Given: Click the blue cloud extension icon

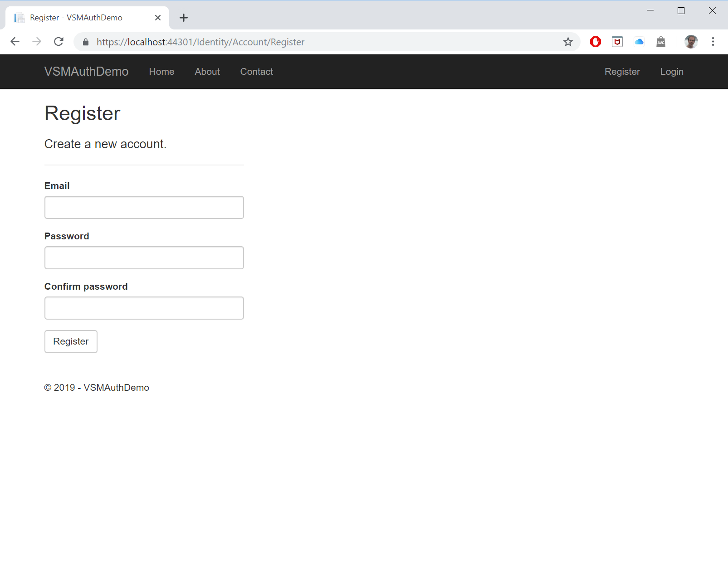Looking at the screenshot, I should click(x=639, y=42).
